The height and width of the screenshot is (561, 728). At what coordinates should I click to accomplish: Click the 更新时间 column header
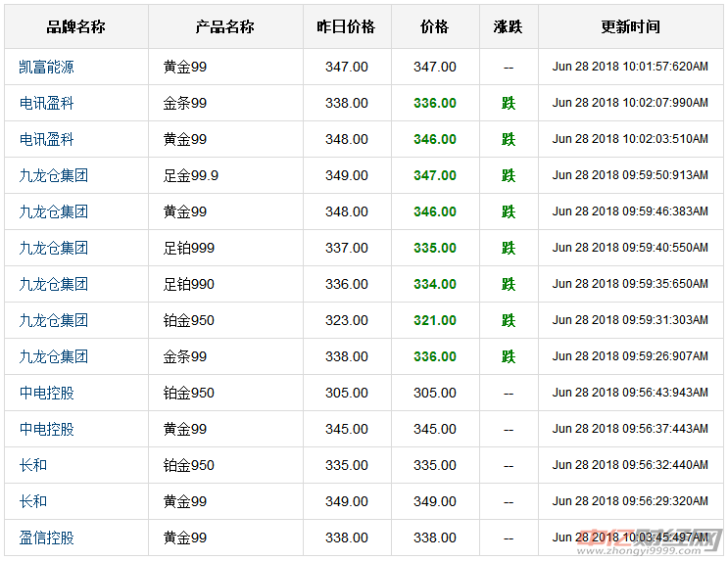coord(630,26)
